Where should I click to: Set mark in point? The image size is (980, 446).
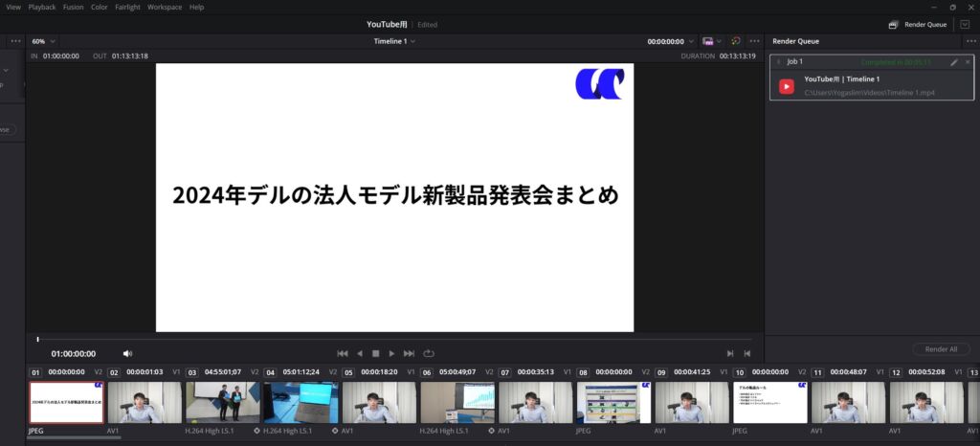[x=730, y=353]
